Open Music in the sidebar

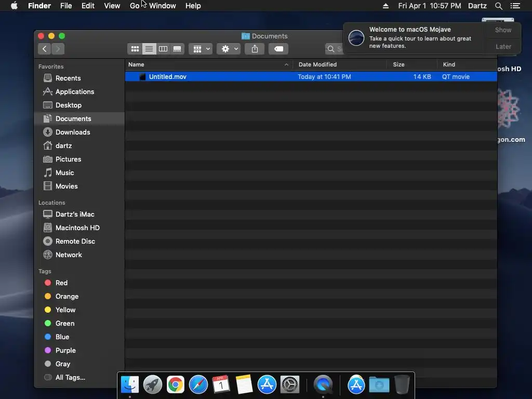(x=79, y=172)
